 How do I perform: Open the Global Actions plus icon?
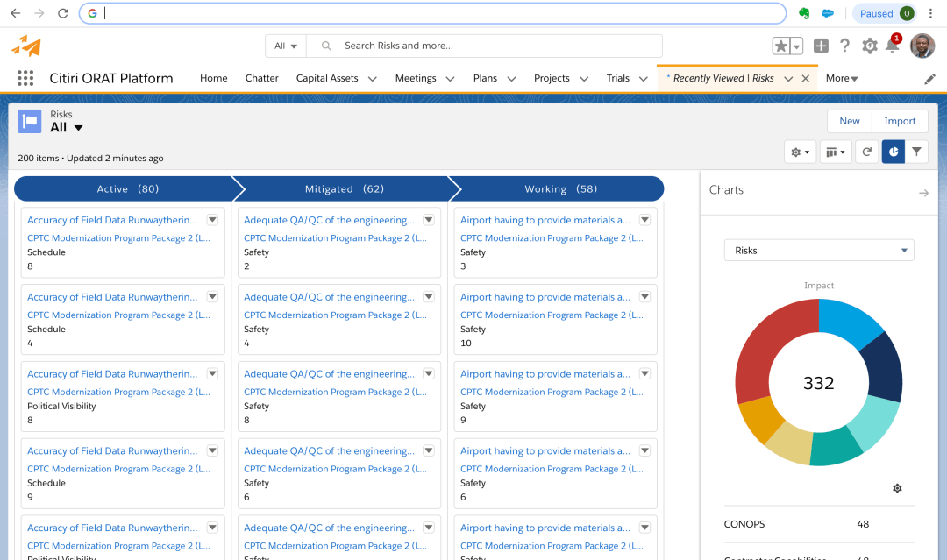click(x=821, y=46)
